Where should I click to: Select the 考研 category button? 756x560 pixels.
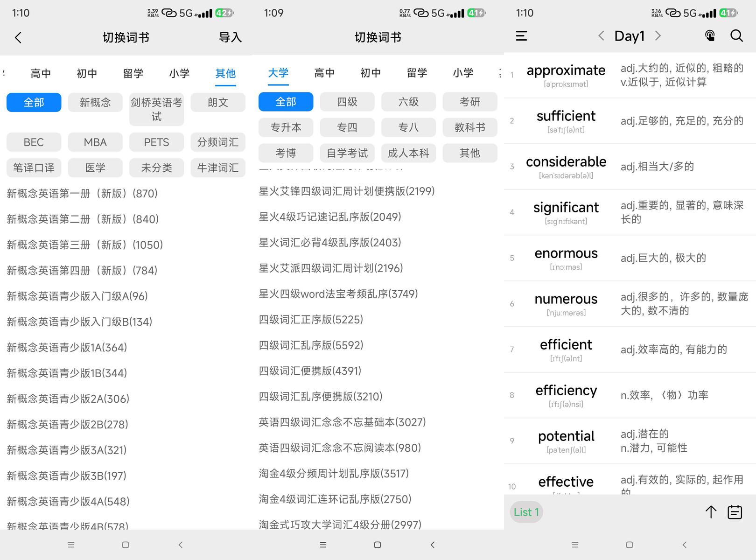click(x=469, y=102)
